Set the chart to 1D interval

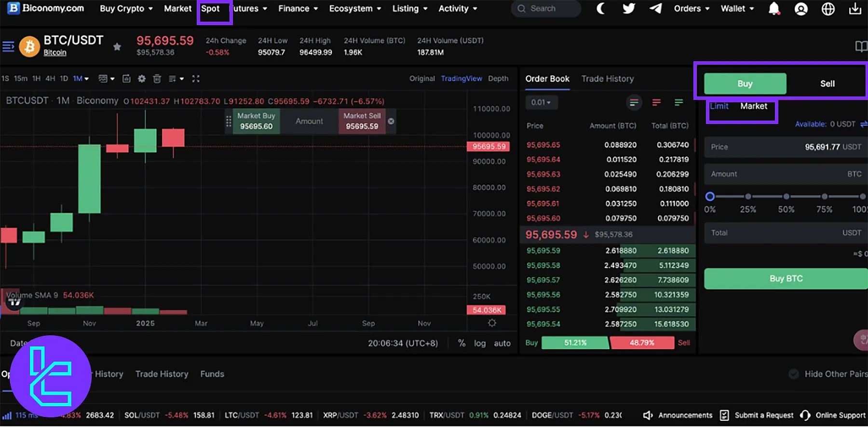point(64,79)
